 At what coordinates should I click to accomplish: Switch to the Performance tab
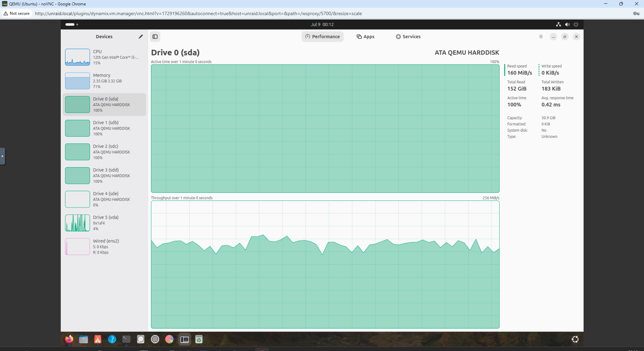pos(323,37)
